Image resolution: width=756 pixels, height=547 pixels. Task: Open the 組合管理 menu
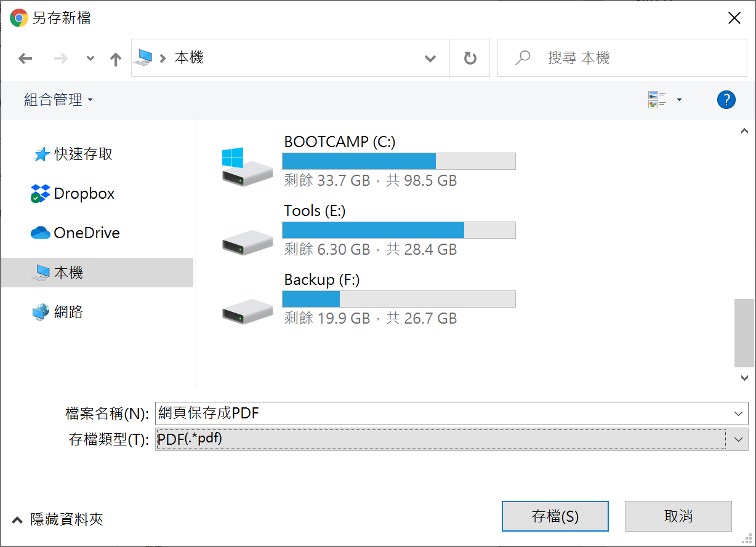pyautogui.click(x=58, y=100)
